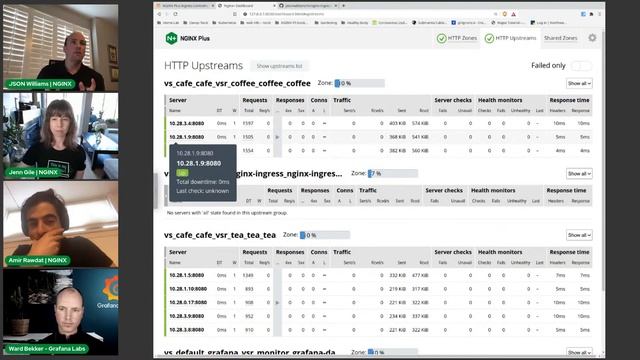Click the Server checks header in the coffee table
This screenshot has width=640, height=360.
click(453, 100)
